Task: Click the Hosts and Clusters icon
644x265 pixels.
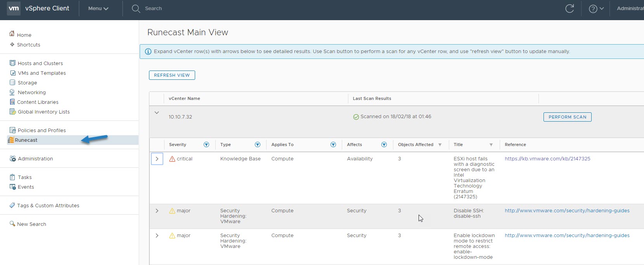Action: coord(12,63)
